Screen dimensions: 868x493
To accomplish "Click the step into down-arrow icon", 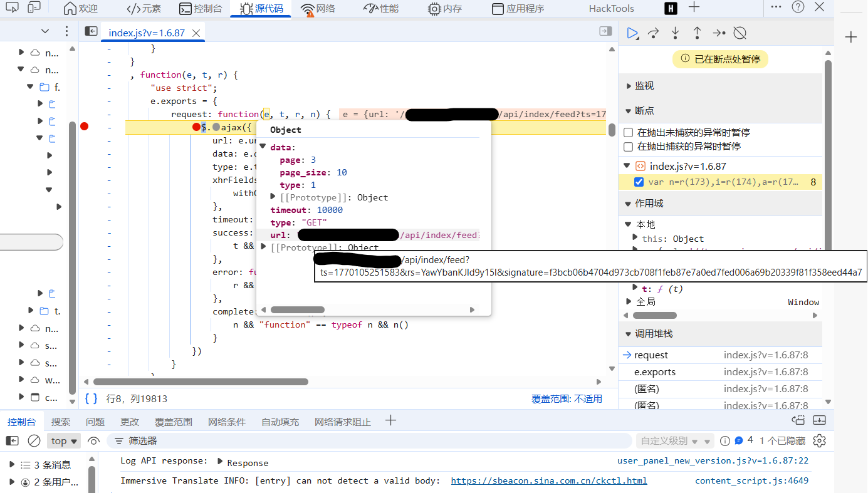I will click(x=675, y=33).
